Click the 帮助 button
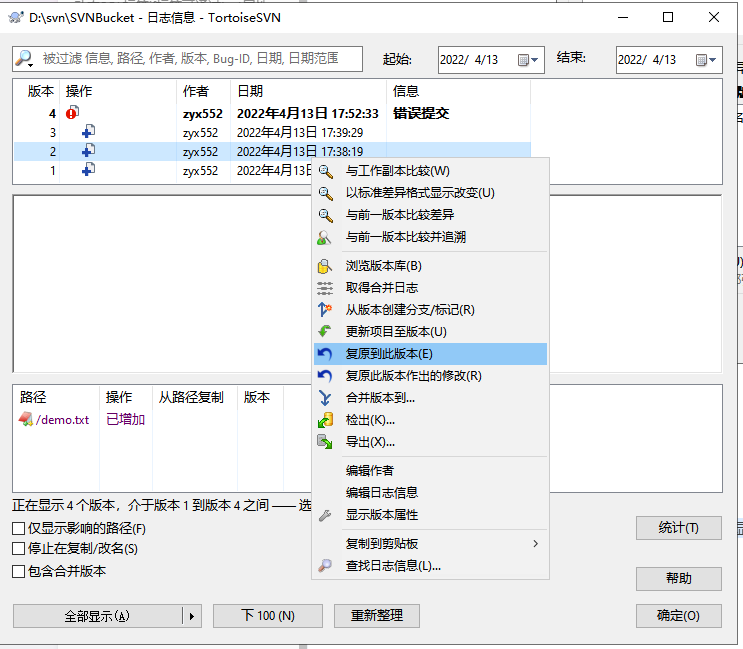 pos(679,578)
